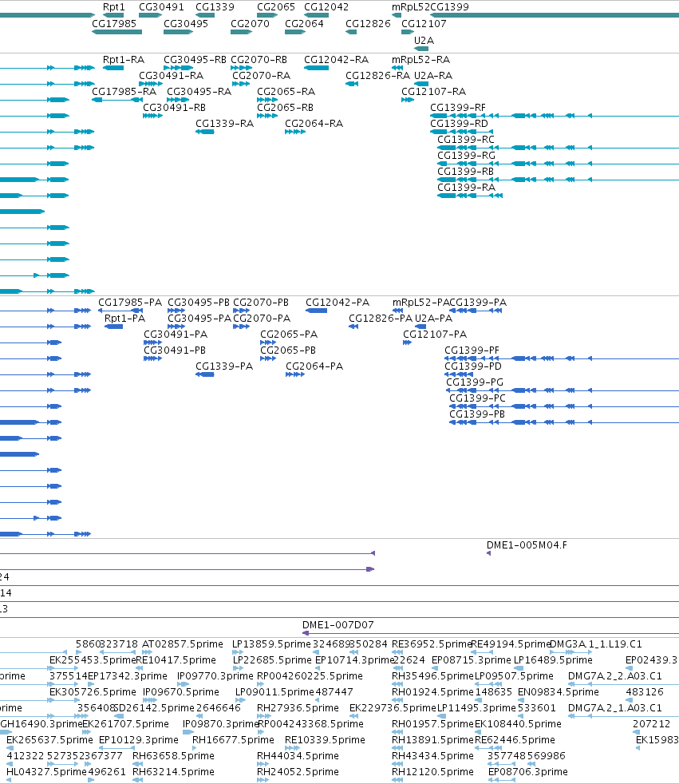
Task: Click the Rpt1 gene label
Action: 113,7
